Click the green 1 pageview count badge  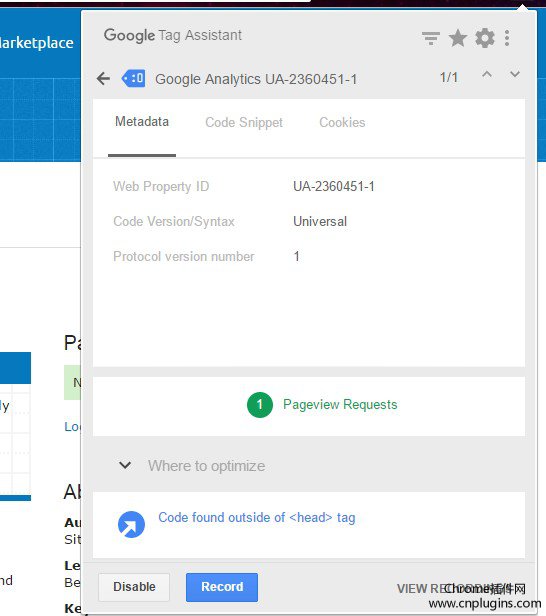pos(260,405)
